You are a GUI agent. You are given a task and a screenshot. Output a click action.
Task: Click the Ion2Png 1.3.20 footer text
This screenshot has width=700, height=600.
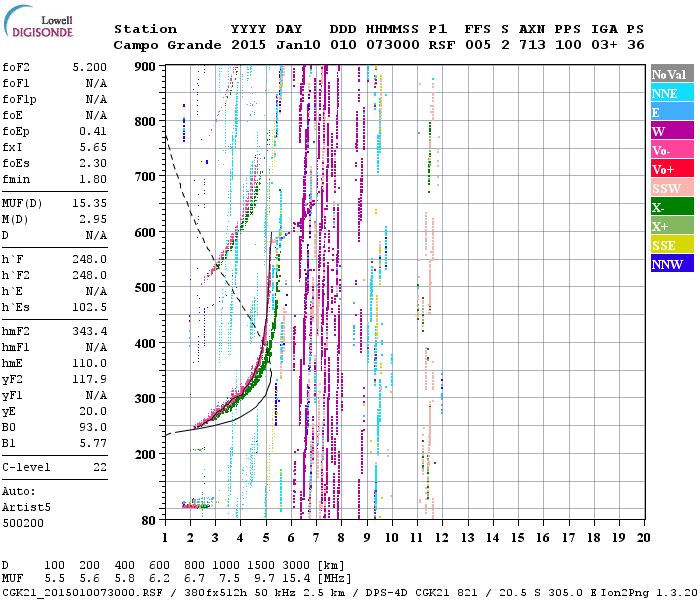(648, 592)
